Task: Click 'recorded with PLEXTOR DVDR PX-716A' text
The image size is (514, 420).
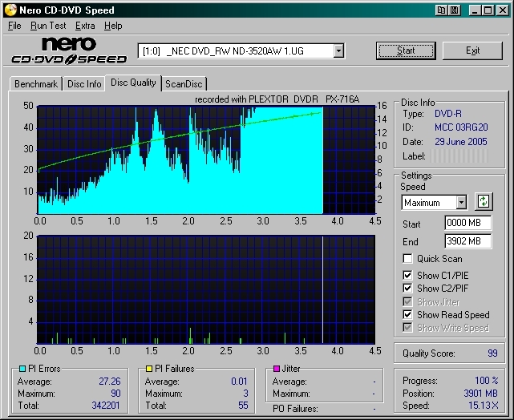Action: point(277,99)
